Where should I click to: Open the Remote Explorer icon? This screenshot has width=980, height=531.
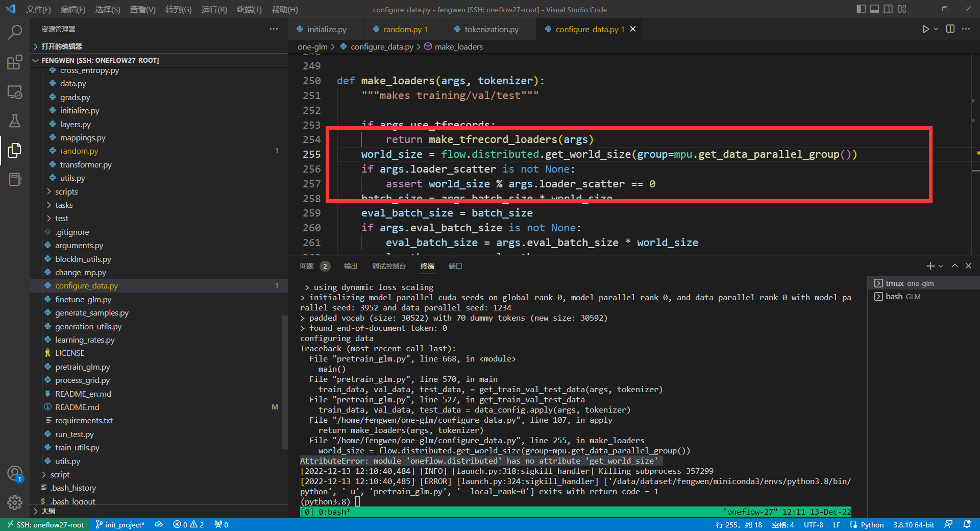point(15,92)
